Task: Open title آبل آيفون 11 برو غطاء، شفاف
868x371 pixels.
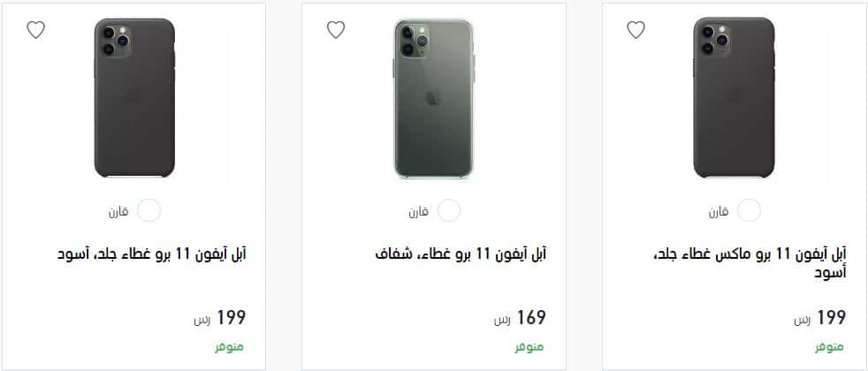Action: point(461,254)
